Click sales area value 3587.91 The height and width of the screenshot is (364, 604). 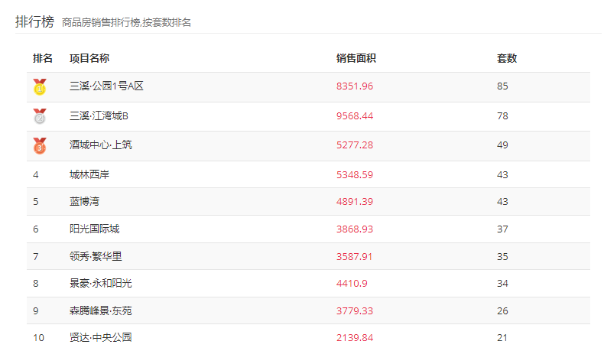(355, 256)
